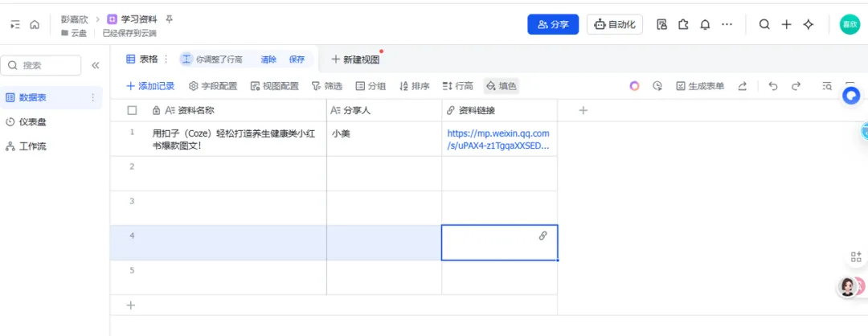Click the notification bell icon
The image size is (868, 336).
[705, 24]
